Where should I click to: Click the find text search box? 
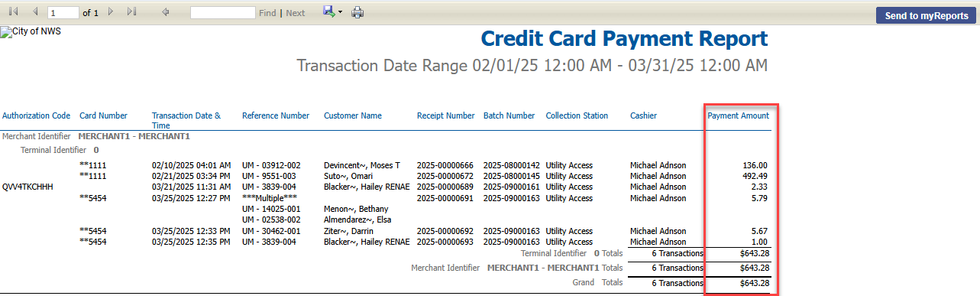(x=223, y=13)
